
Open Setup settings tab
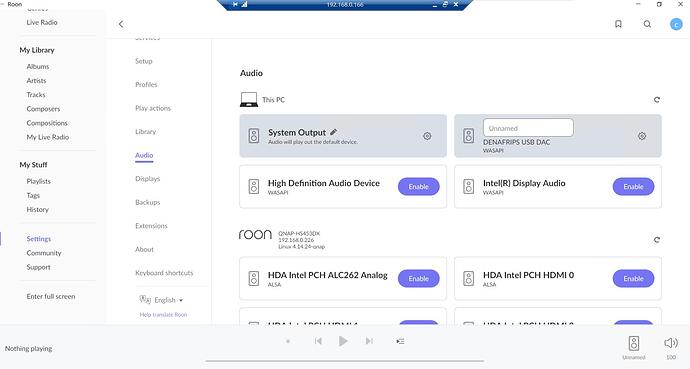(144, 61)
